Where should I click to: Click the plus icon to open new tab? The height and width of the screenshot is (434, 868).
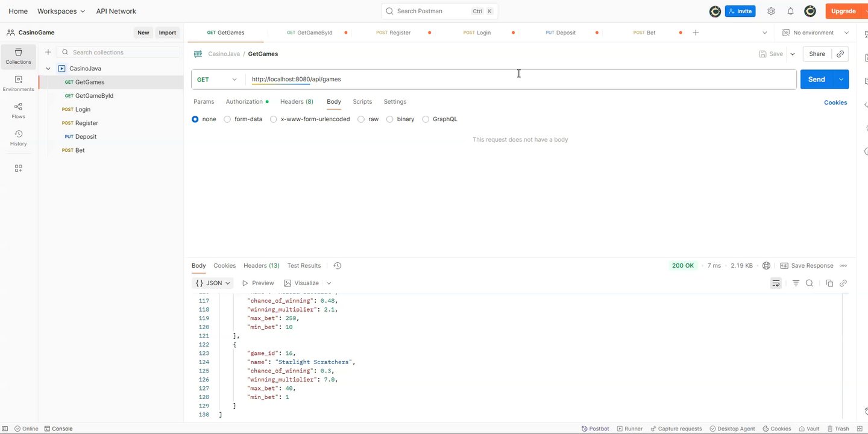696,33
